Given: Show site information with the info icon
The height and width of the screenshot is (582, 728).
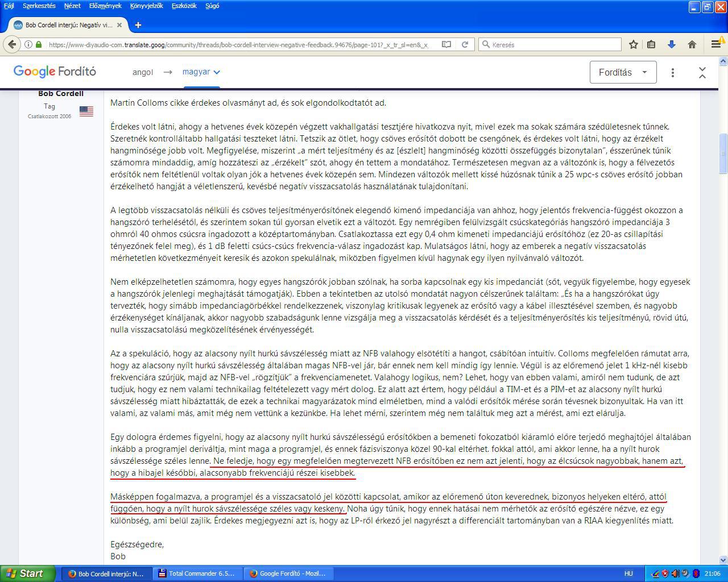Looking at the screenshot, I should point(28,44).
